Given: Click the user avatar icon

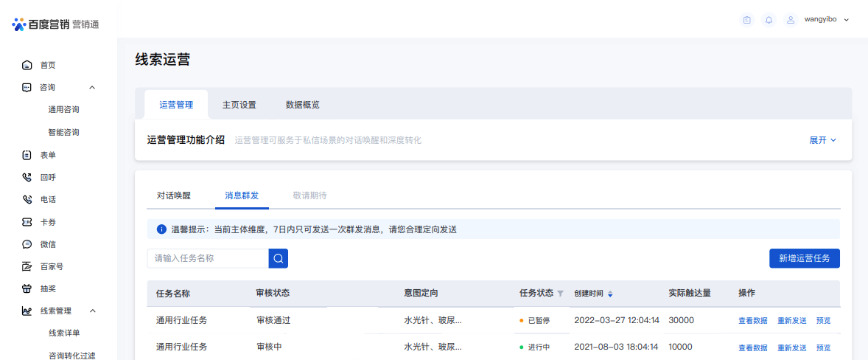Looking at the screenshot, I should [791, 20].
